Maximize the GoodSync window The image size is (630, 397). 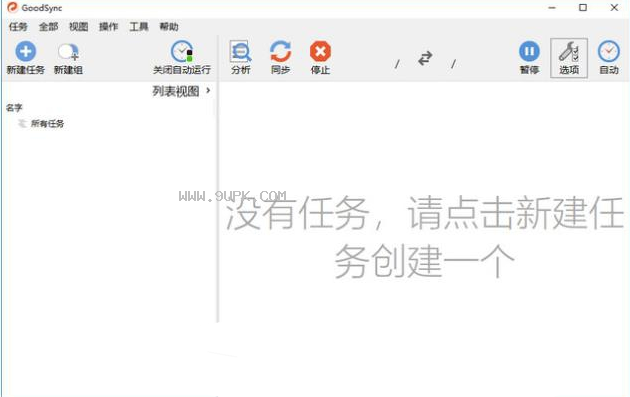coord(583,8)
